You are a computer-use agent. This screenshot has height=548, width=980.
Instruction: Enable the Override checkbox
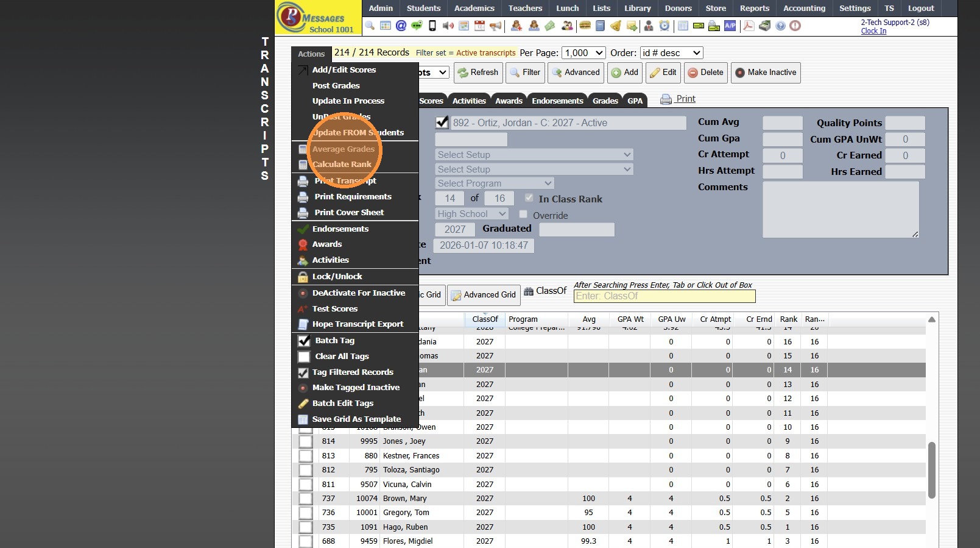[523, 215]
